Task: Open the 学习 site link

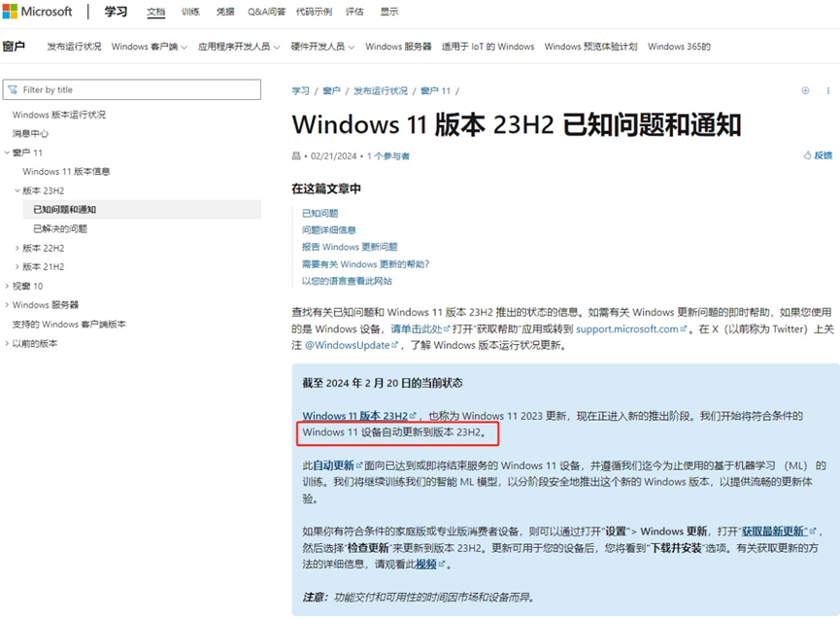Action: pyautogui.click(x=116, y=12)
